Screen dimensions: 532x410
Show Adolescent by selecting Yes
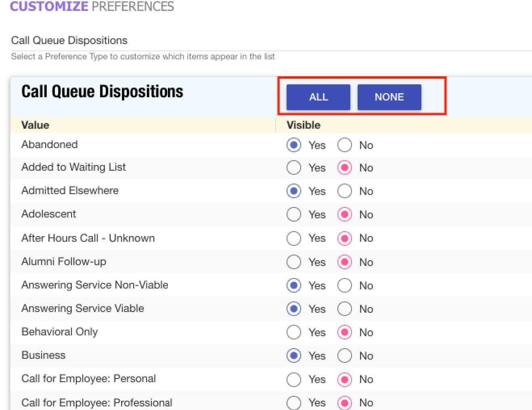point(293,214)
